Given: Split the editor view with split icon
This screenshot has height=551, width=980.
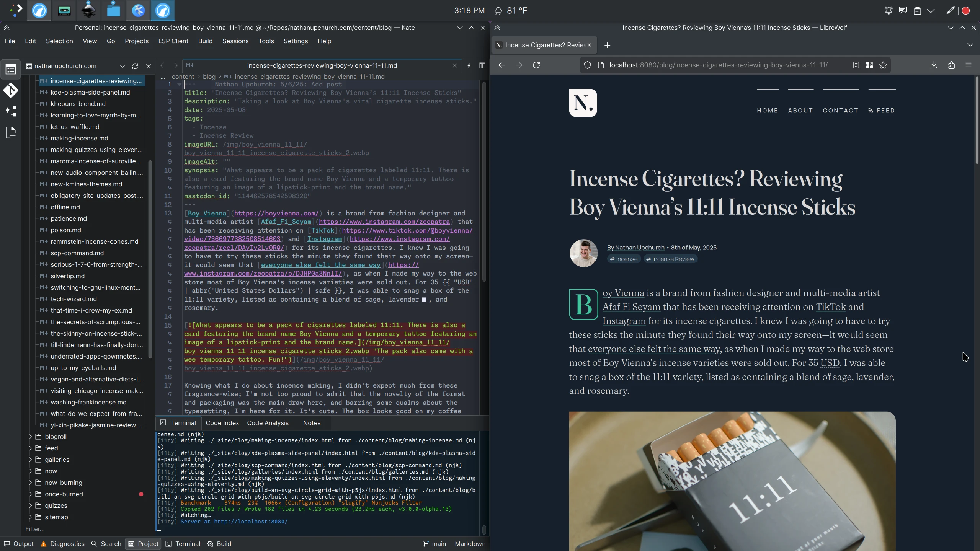Looking at the screenshot, I should point(482,65).
